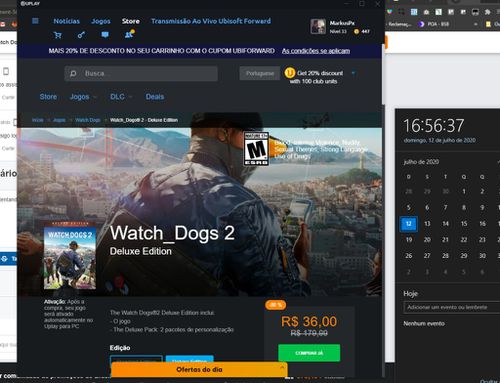The image size is (500, 383).
Task: Select day 20 in calendar
Action: 427,239
